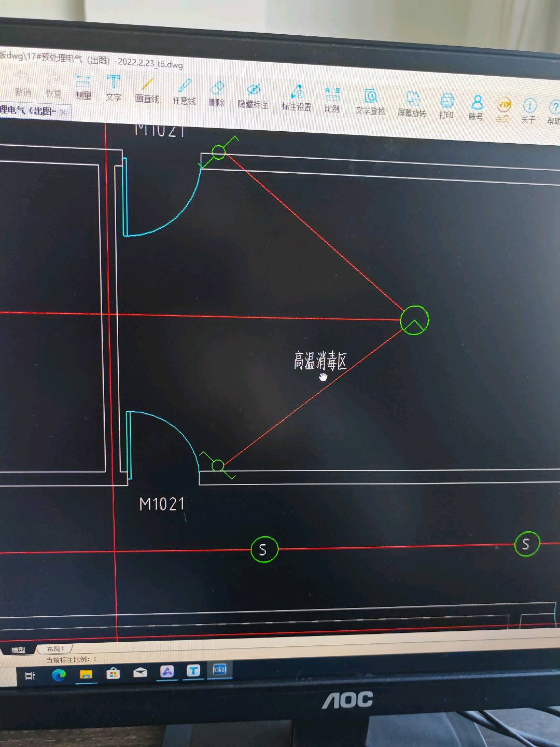Switch to the 模型 model tab

click(x=18, y=650)
